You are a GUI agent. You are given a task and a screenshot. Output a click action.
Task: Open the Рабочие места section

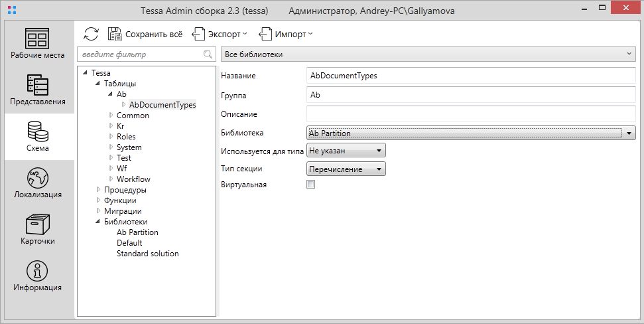pos(37,44)
